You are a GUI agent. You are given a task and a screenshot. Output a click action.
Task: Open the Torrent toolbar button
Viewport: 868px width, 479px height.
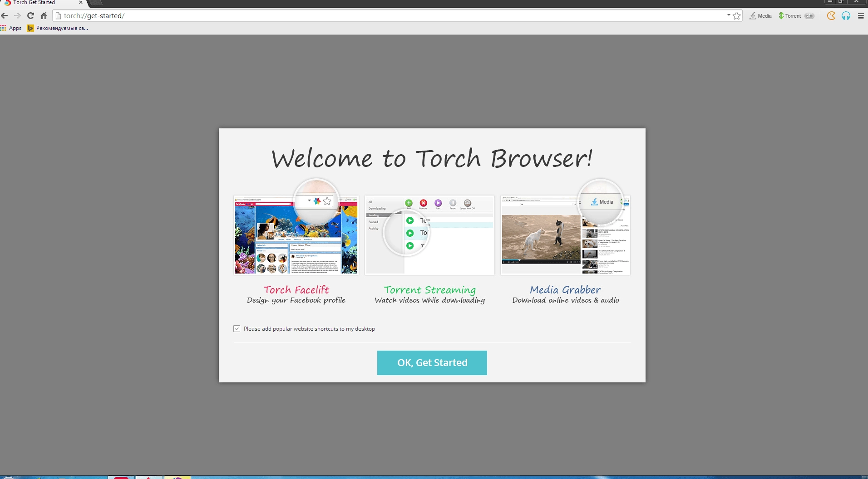[790, 15]
